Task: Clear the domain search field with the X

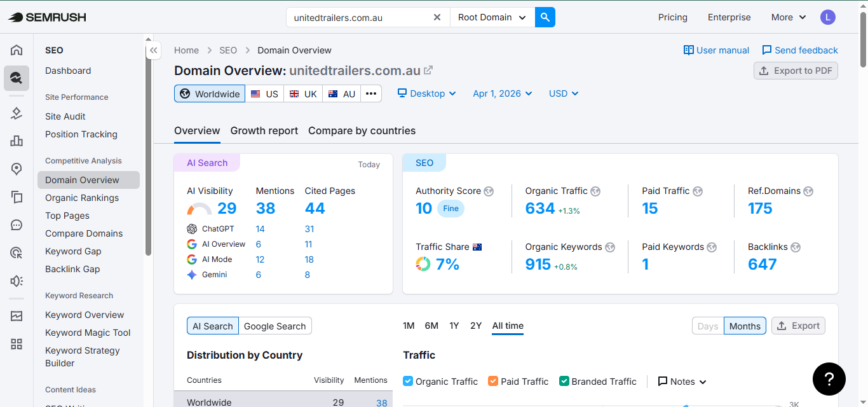Action: point(437,17)
